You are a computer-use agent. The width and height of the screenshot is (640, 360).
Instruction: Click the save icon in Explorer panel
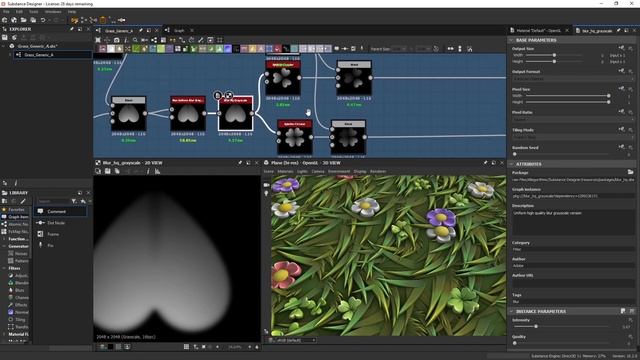[x=5, y=38]
